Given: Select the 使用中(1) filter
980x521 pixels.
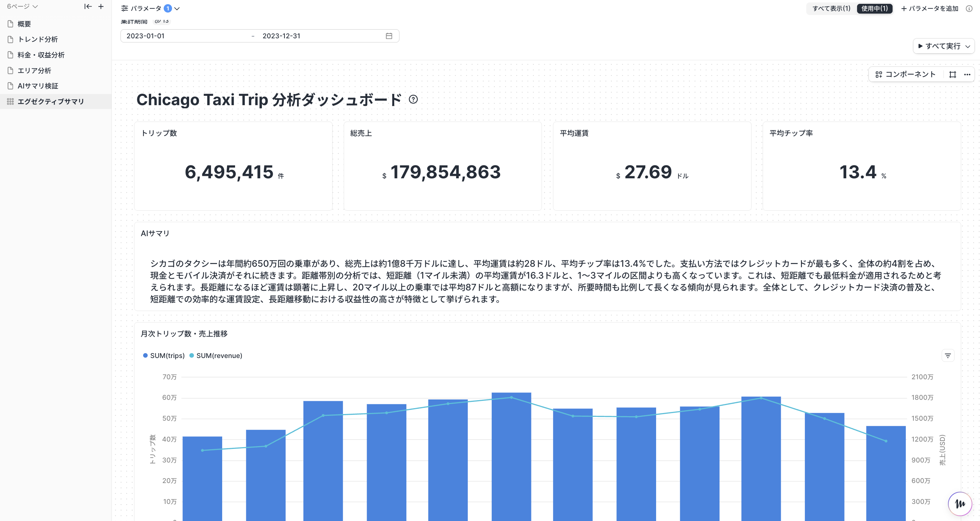Looking at the screenshot, I should (x=874, y=8).
